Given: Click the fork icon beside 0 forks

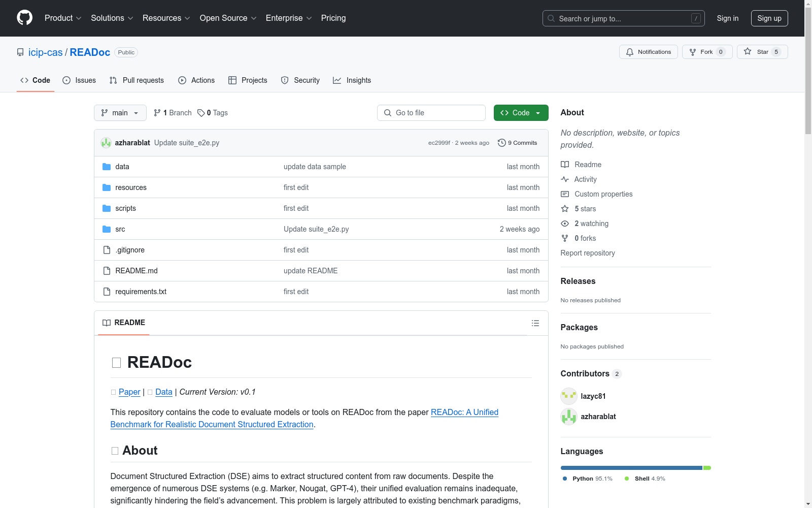Looking at the screenshot, I should click(565, 238).
